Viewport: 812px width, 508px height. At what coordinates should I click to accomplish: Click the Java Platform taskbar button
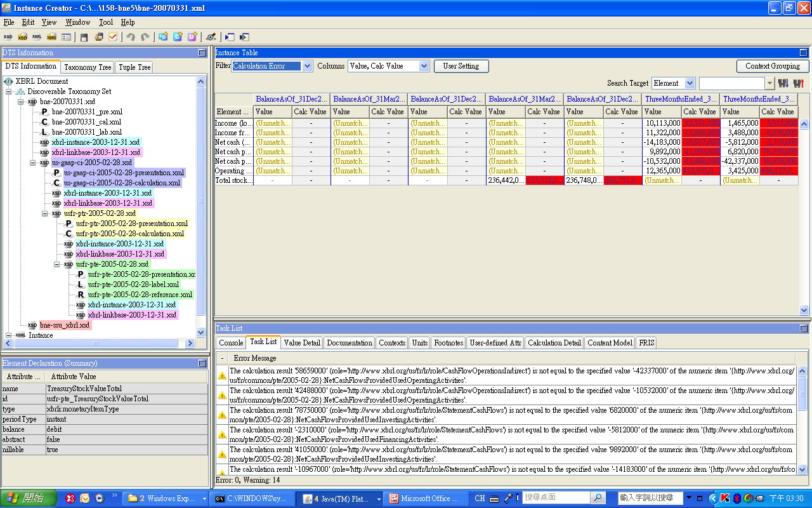(x=340, y=498)
